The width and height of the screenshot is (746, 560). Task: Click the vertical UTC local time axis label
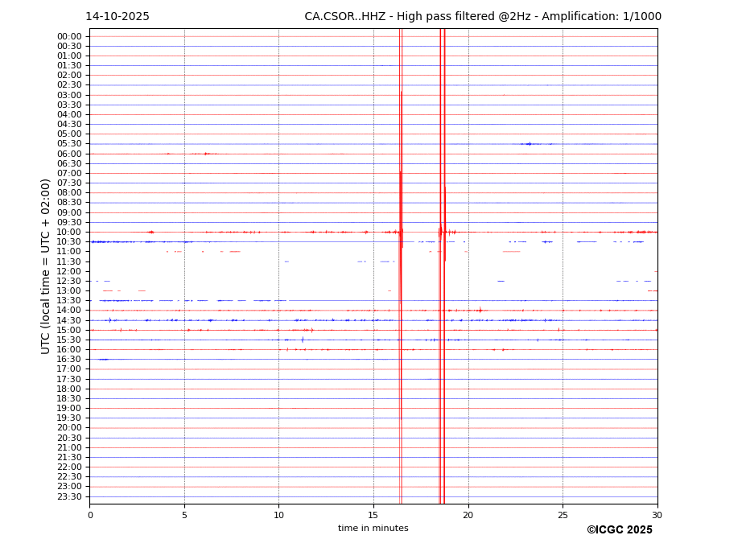(47, 266)
